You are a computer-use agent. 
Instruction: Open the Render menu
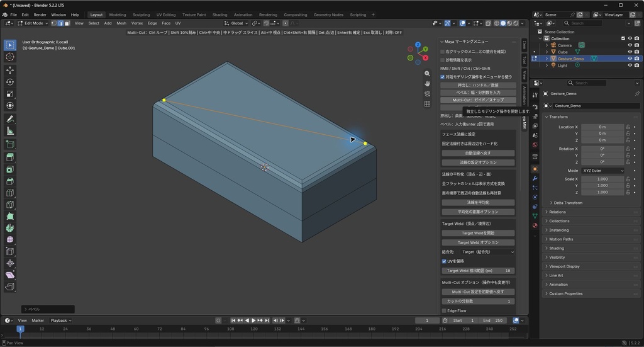point(40,15)
